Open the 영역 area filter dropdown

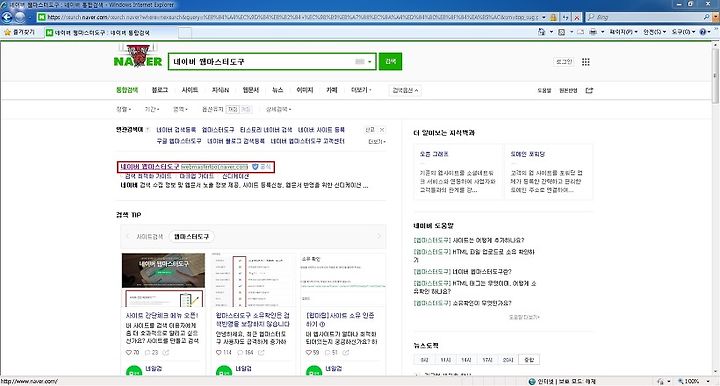tap(180, 109)
